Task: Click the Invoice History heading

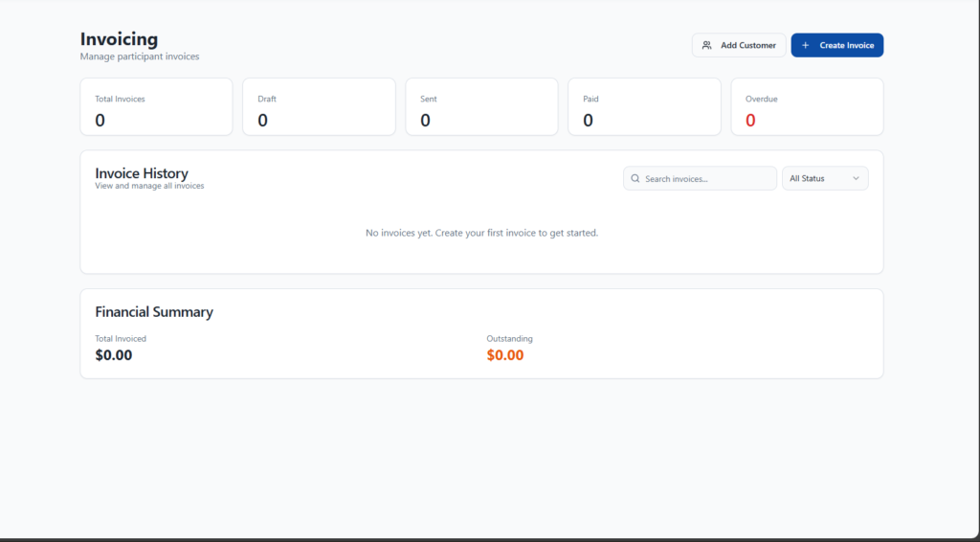Action: (142, 173)
